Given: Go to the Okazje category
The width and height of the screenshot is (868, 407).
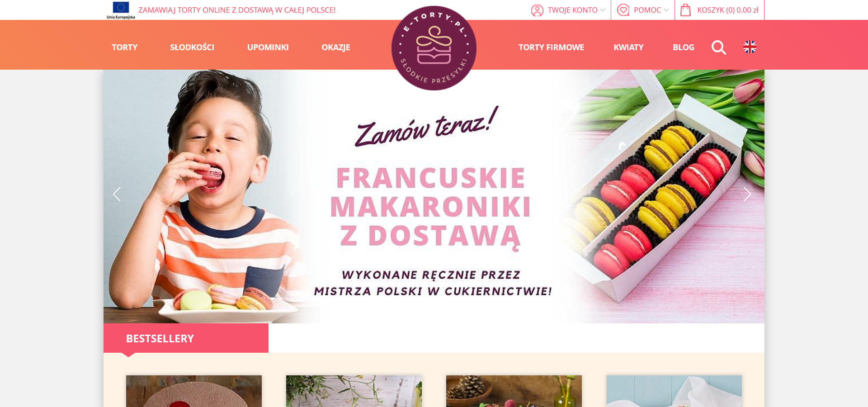Looking at the screenshot, I should tap(336, 47).
